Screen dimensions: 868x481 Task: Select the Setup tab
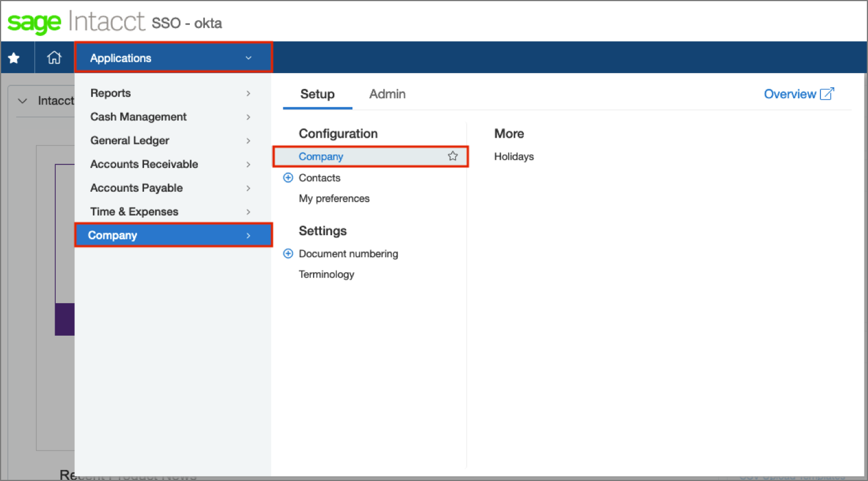pyautogui.click(x=317, y=94)
